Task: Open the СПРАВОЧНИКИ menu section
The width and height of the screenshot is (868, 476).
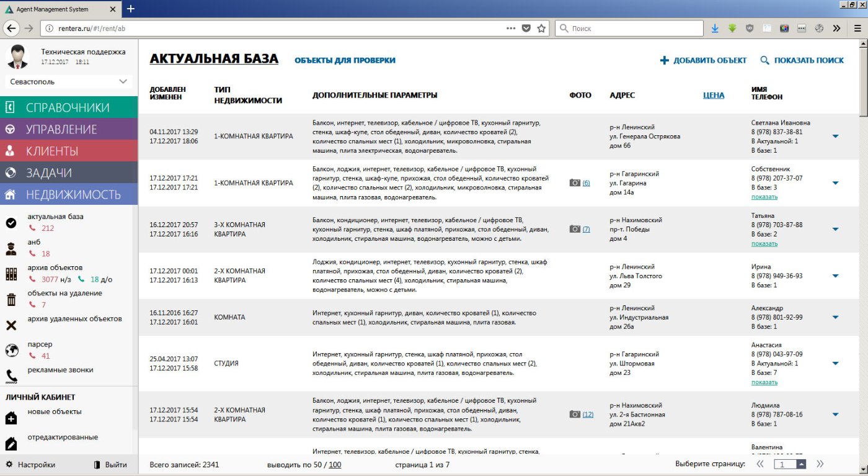Action: pyautogui.click(x=69, y=107)
